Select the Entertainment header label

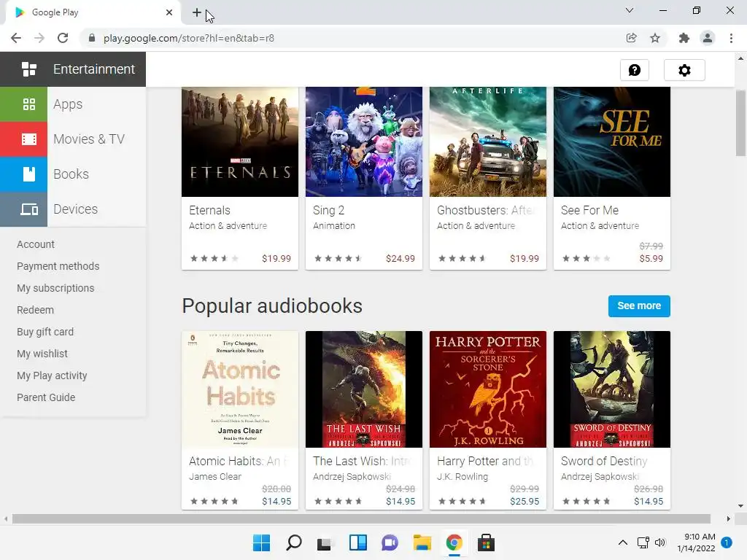click(94, 69)
